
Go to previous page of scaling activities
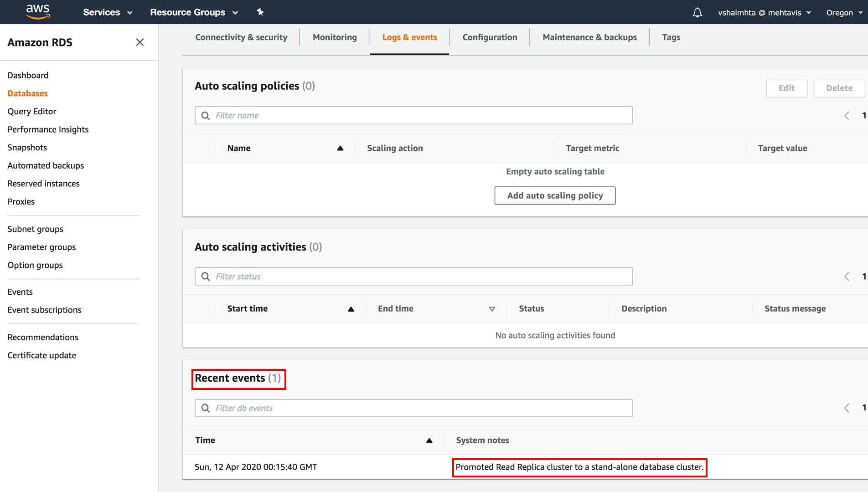click(x=847, y=277)
